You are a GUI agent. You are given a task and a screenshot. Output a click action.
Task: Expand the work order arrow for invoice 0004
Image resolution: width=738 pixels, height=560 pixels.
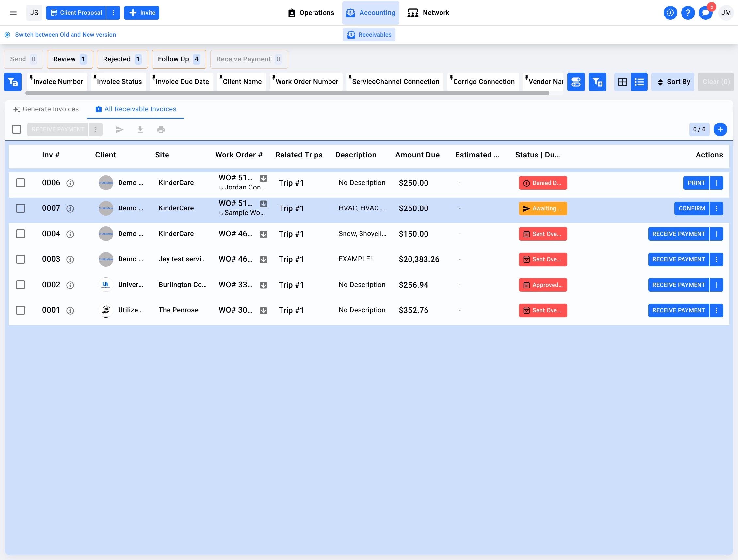click(263, 234)
